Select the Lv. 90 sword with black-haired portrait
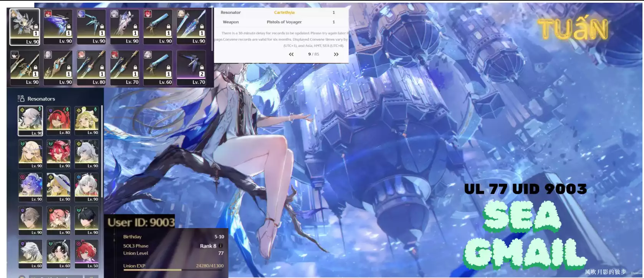 point(25,68)
